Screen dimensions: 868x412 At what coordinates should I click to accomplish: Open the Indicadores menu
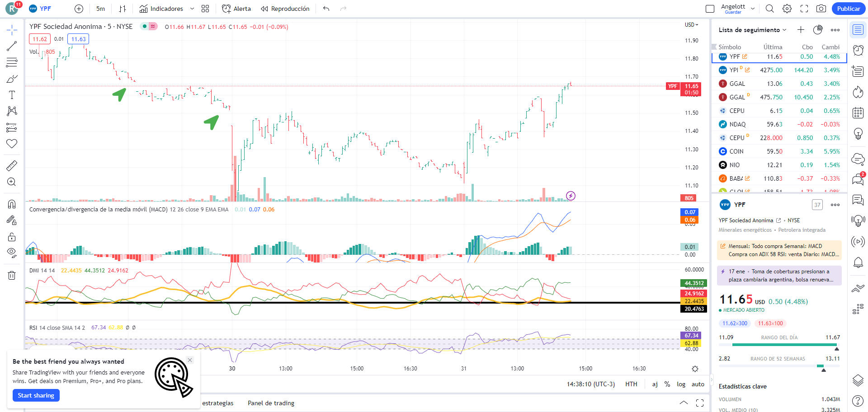161,9
